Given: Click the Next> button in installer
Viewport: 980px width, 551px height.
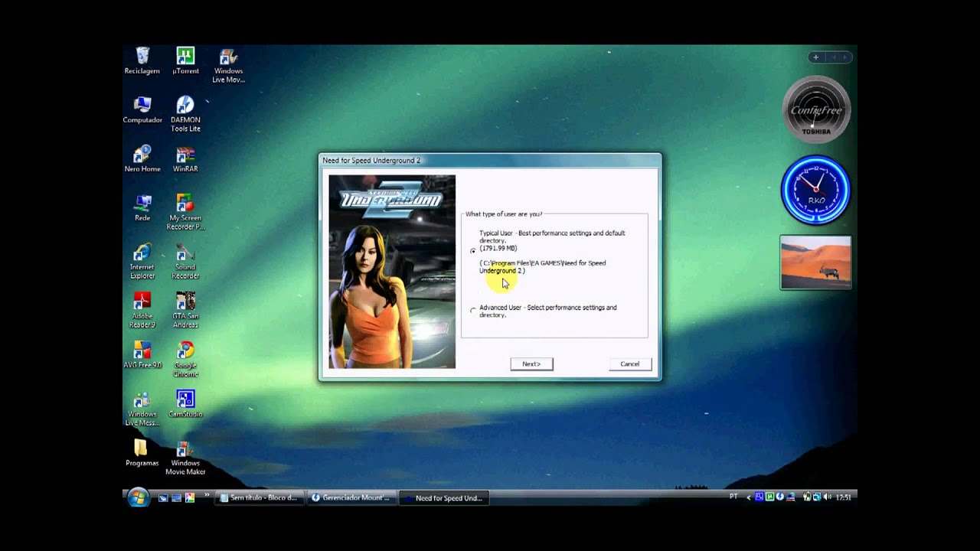Looking at the screenshot, I should 531,364.
